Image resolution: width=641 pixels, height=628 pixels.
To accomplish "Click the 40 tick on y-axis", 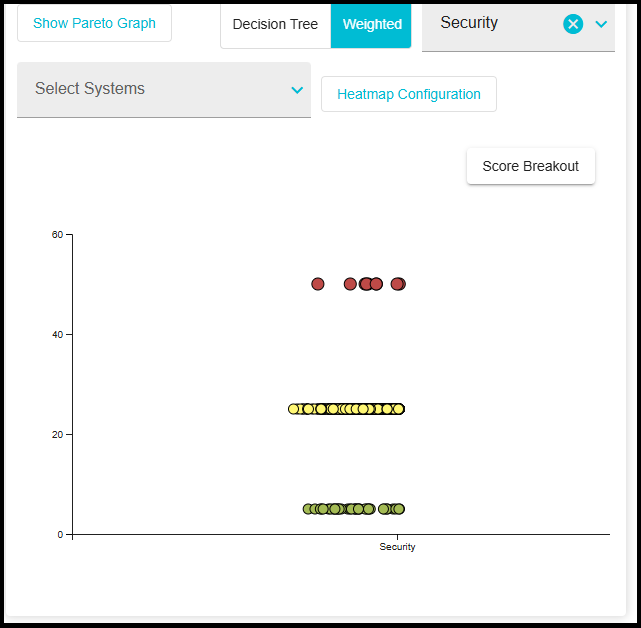I will 57,335.
